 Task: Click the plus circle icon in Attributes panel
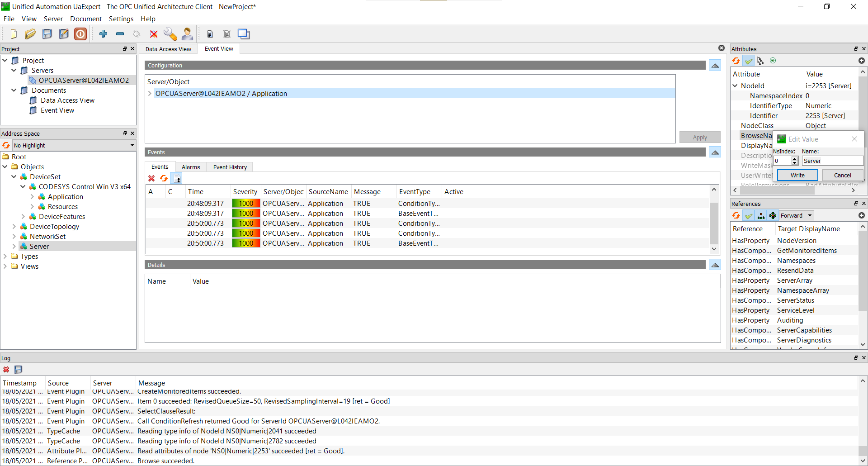pos(862,61)
